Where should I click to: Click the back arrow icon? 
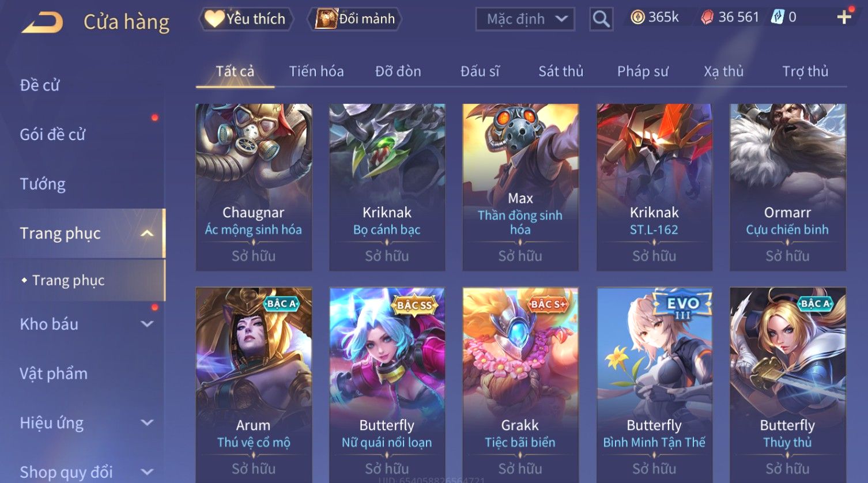(43, 22)
